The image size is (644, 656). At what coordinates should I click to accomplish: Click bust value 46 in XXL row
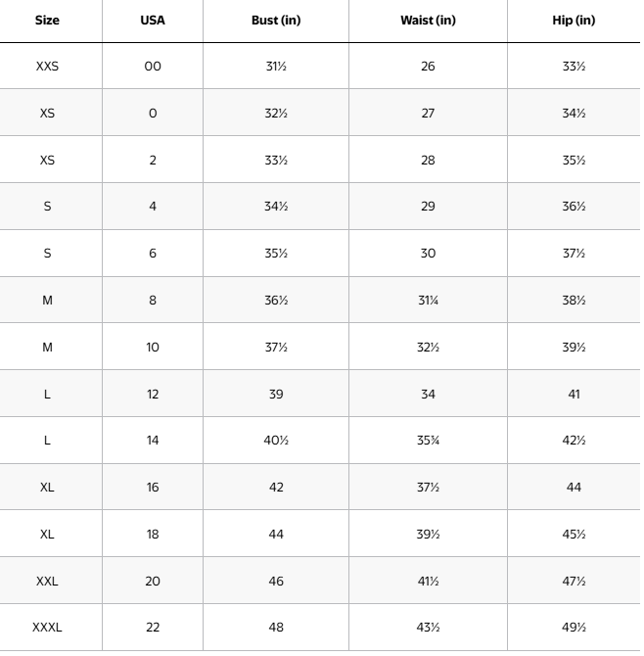[x=276, y=581]
